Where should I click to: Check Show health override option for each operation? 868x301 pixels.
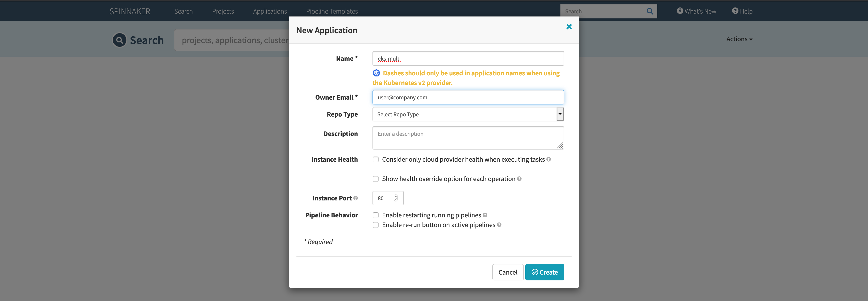point(375,179)
